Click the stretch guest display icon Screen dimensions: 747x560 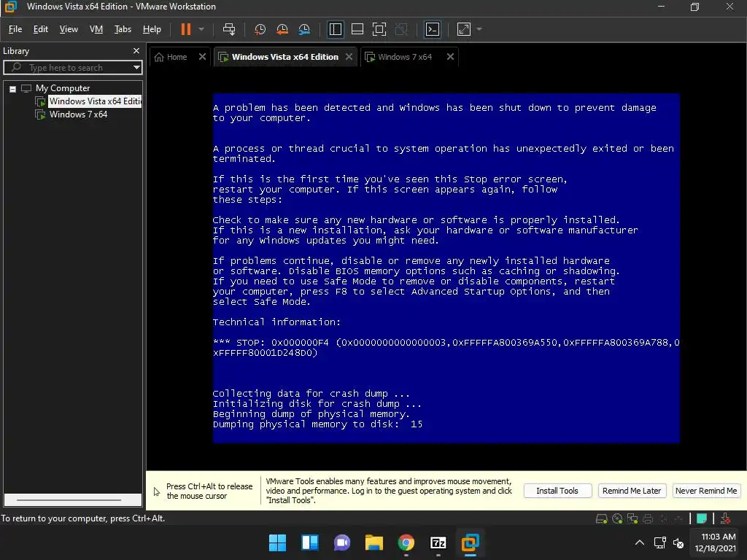tap(463, 29)
